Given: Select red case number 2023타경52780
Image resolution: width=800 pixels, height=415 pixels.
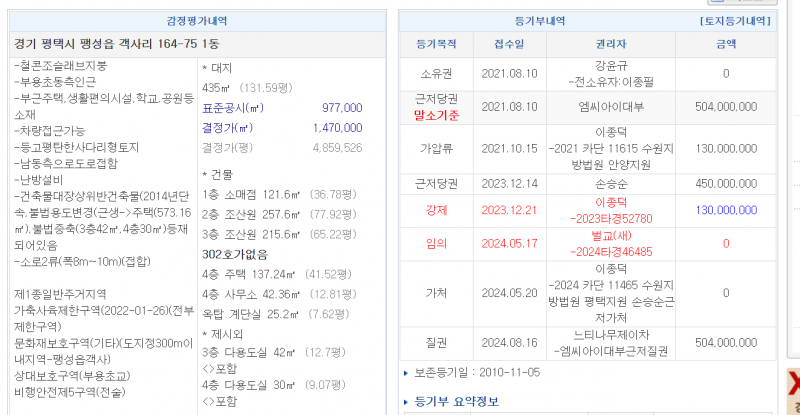Looking at the screenshot, I should pyautogui.click(x=610, y=218).
